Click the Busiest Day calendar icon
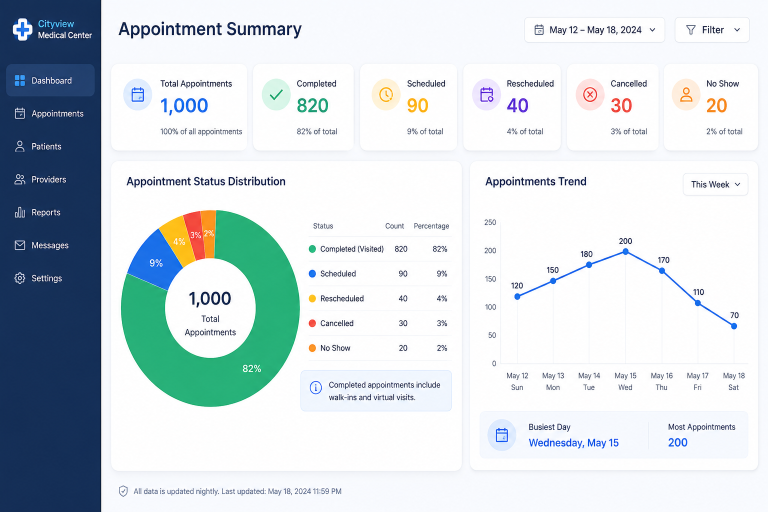Image resolution: width=768 pixels, height=512 pixels. pos(502,435)
